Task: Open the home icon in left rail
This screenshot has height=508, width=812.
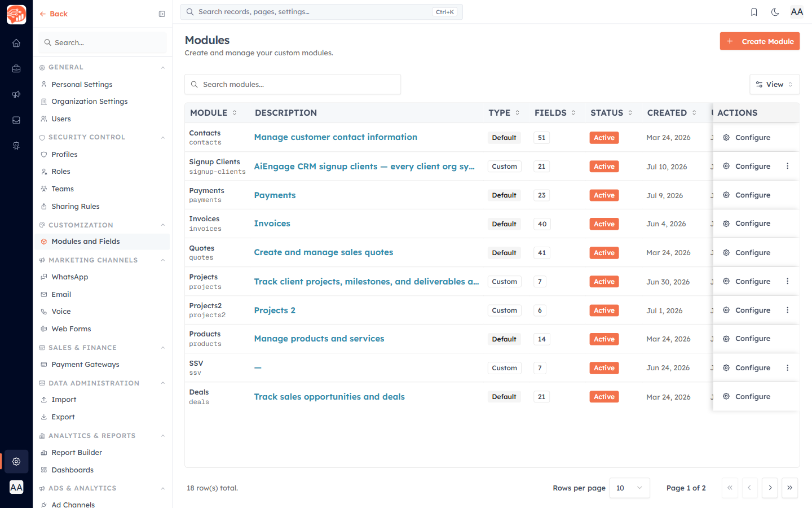Action: click(x=16, y=43)
